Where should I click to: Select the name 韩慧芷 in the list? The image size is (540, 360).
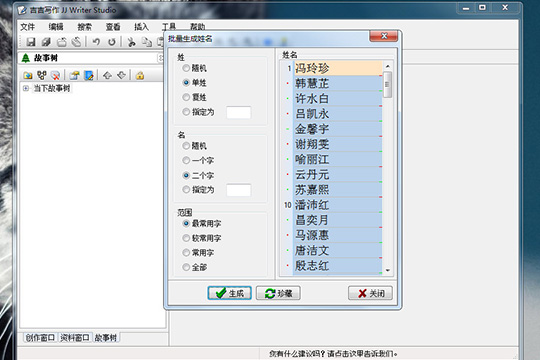coord(338,83)
